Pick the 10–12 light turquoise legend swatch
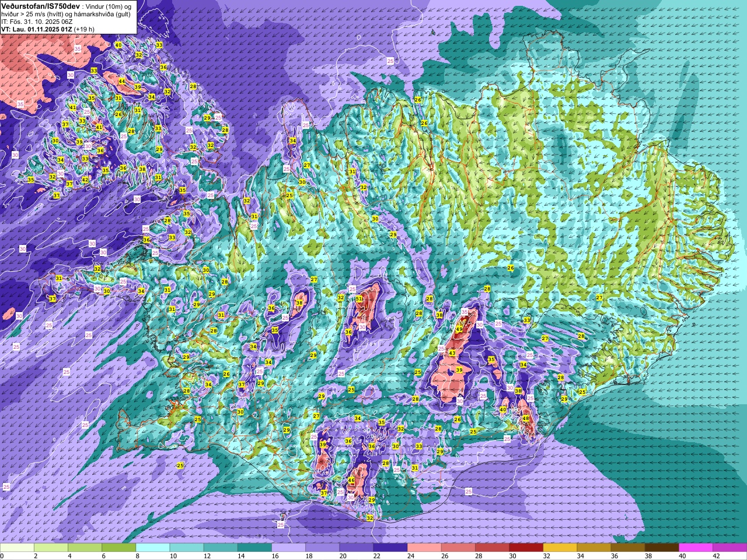 (x=187, y=548)
